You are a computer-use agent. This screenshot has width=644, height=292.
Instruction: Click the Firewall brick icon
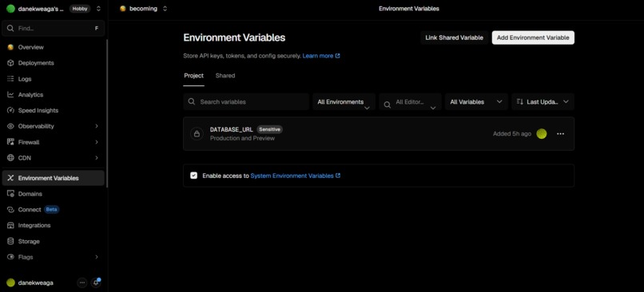10,142
